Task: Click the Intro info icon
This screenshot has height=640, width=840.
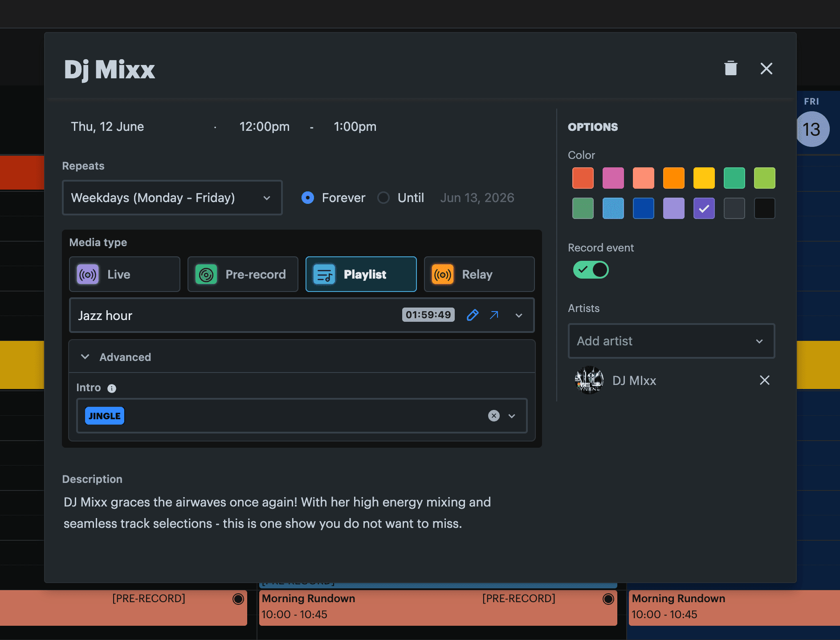Action: click(112, 388)
